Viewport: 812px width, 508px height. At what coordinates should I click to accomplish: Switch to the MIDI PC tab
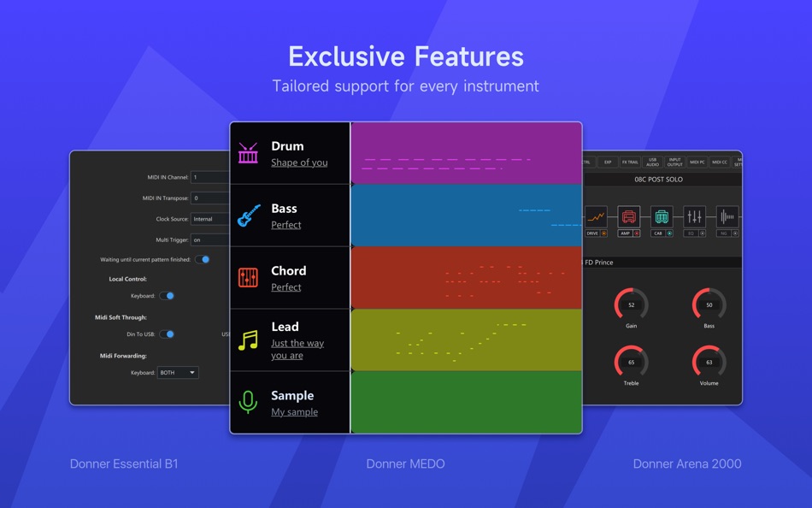(697, 162)
